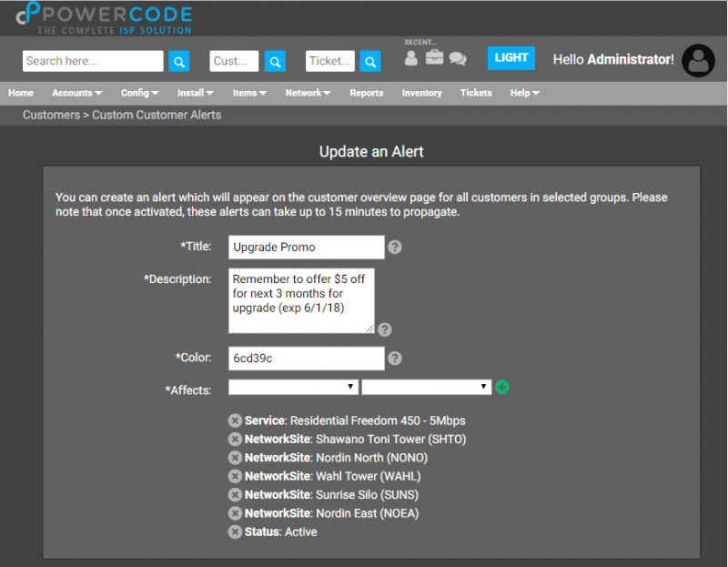Run the customer search magnifier icon
This screenshot has height=567, width=728.
pos(275,60)
